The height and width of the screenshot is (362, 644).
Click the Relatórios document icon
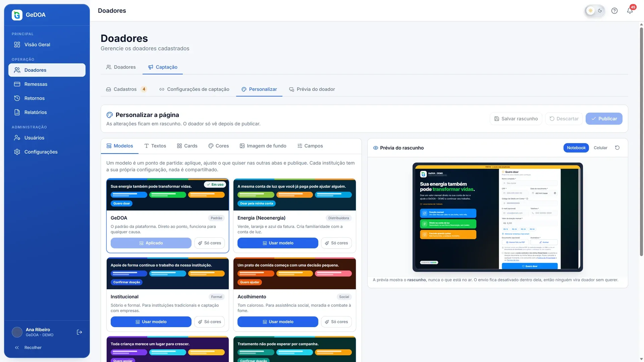17,112
